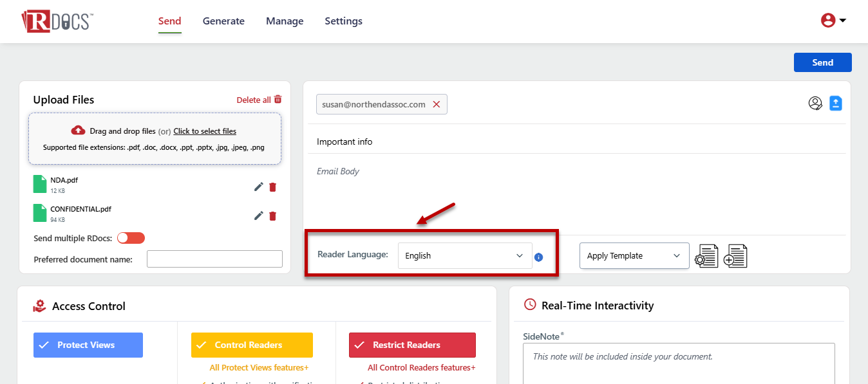Select the Protect Views option

88,345
